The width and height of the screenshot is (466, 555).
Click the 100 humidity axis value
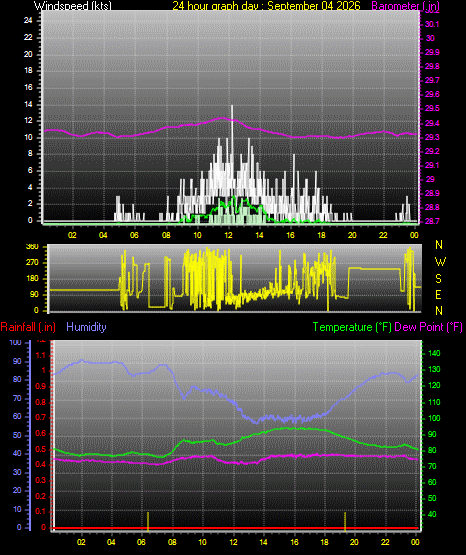coord(16,343)
